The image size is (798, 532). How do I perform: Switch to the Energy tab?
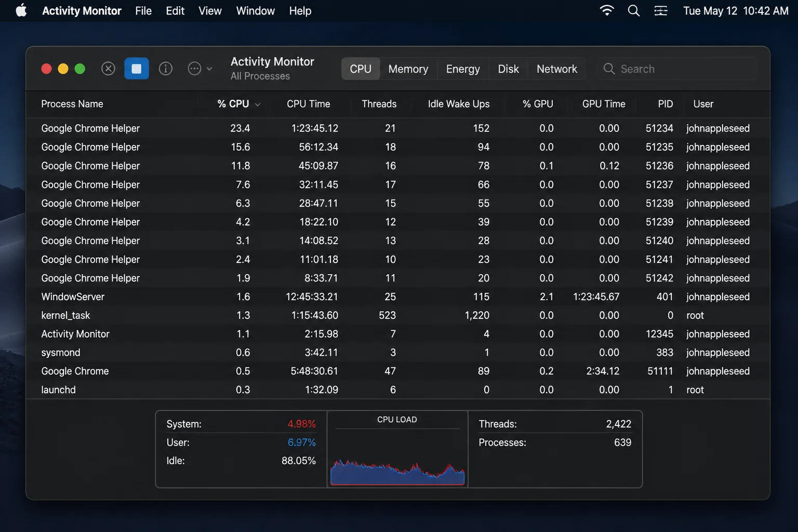tap(463, 69)
